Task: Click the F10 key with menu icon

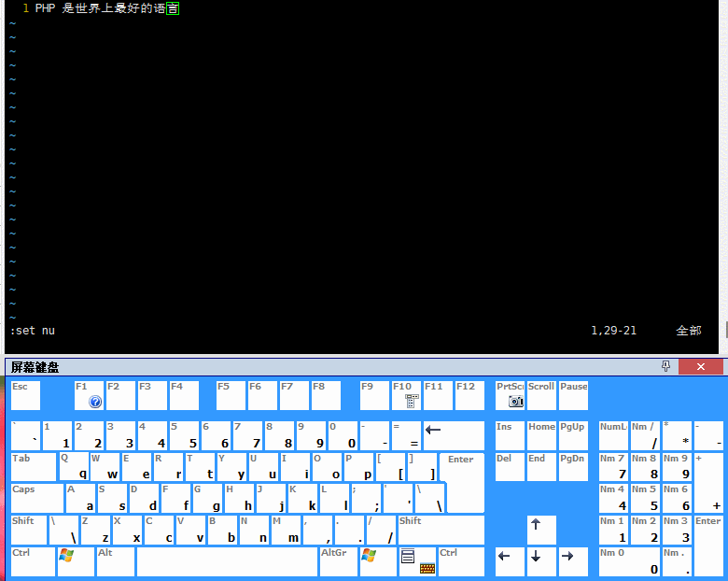Action: point(406,395)
